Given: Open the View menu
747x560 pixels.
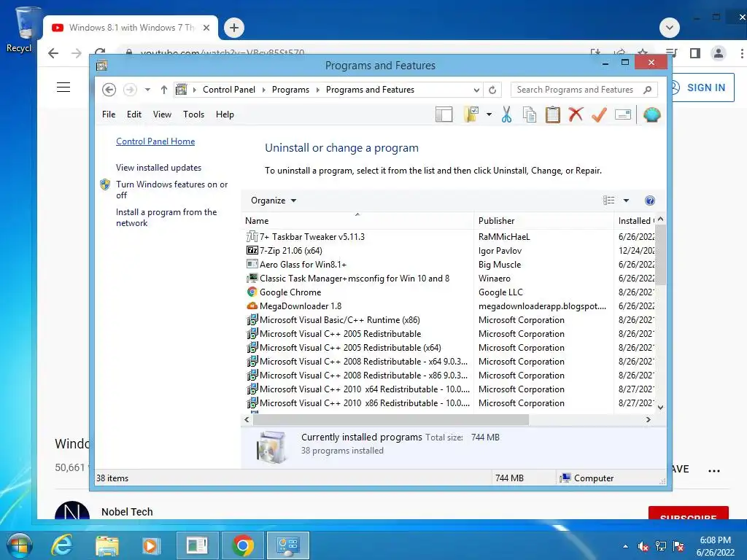Looking at the screenshot, I should coord(162,114).
